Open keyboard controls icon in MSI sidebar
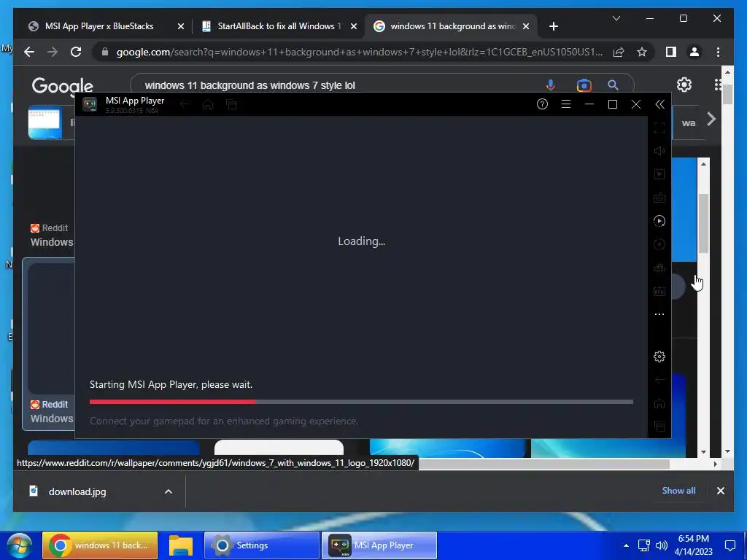This screenshot has height=560, width=747. [659, 198]
